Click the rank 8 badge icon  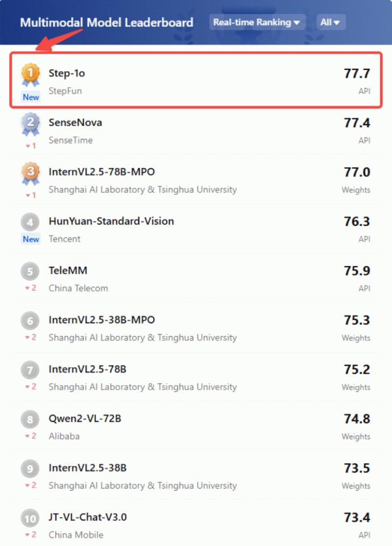coord(30,419)
